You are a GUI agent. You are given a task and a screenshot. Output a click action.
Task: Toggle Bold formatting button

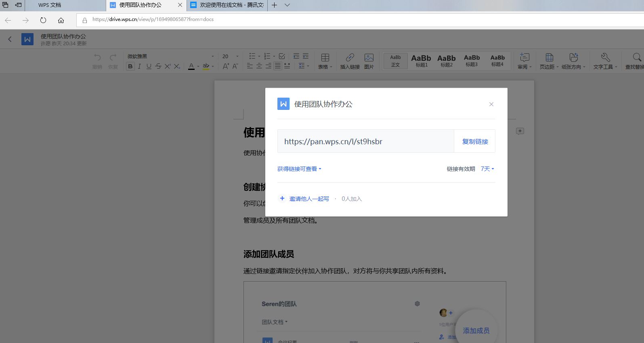pos(130,66)
